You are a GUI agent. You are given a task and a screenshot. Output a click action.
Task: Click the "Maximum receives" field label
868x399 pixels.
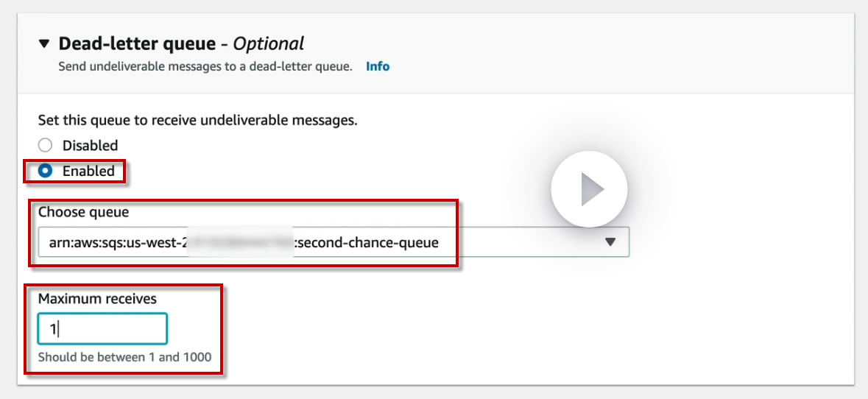click(97, 298)
